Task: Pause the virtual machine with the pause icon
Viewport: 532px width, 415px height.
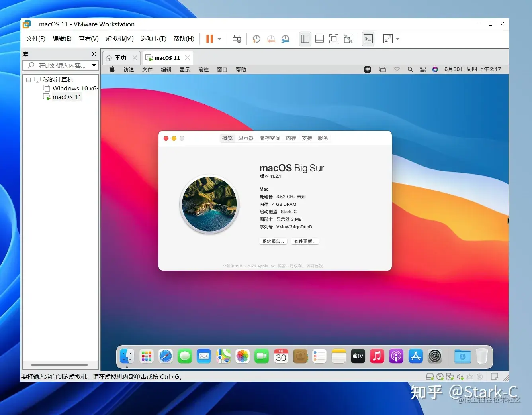Action: pyautogui.click(x=209, y=39)
